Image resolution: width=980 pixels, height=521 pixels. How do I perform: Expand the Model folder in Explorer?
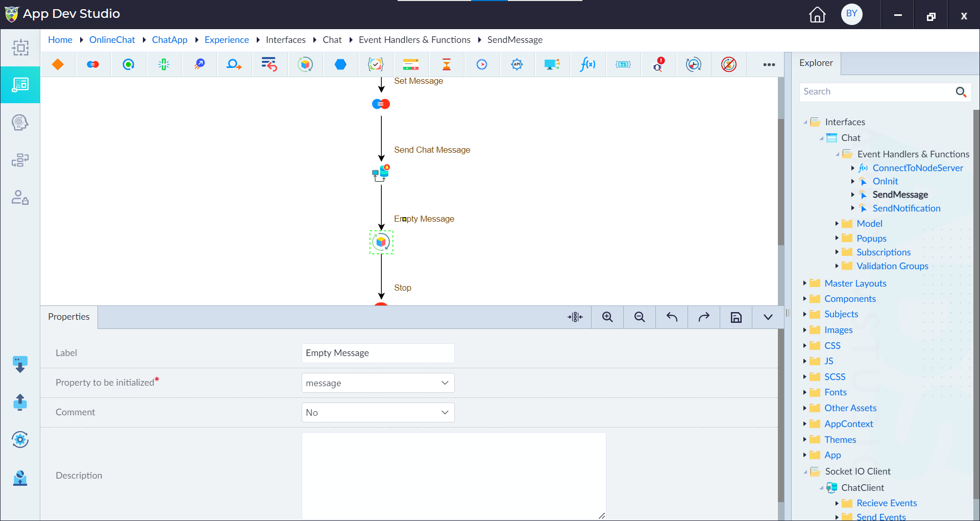[x=837, y=224]
